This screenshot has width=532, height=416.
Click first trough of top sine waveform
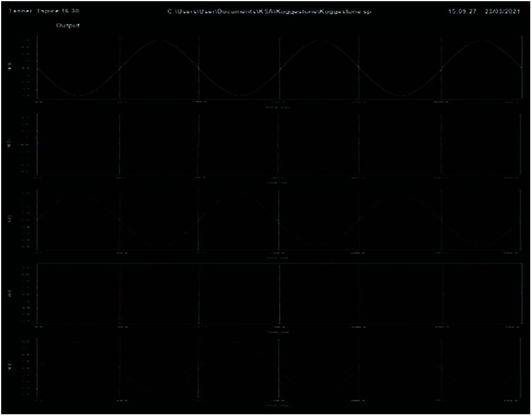[79, 95]
